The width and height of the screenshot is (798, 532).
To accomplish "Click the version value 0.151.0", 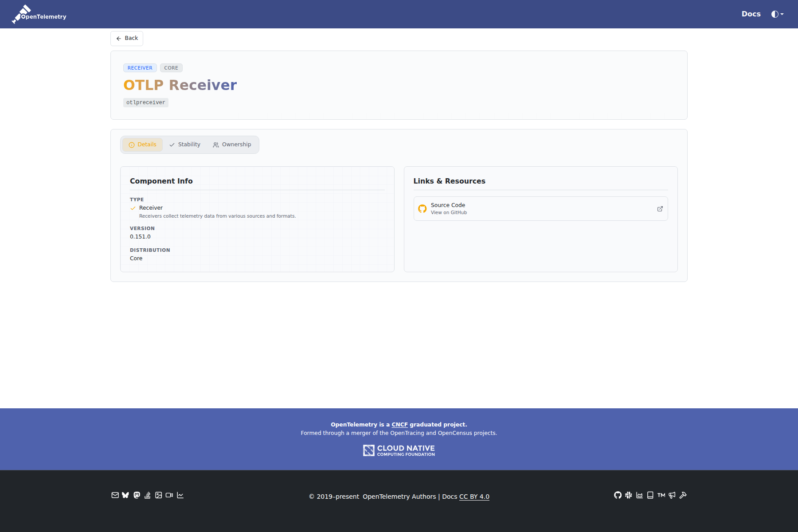I will (140, 237).
